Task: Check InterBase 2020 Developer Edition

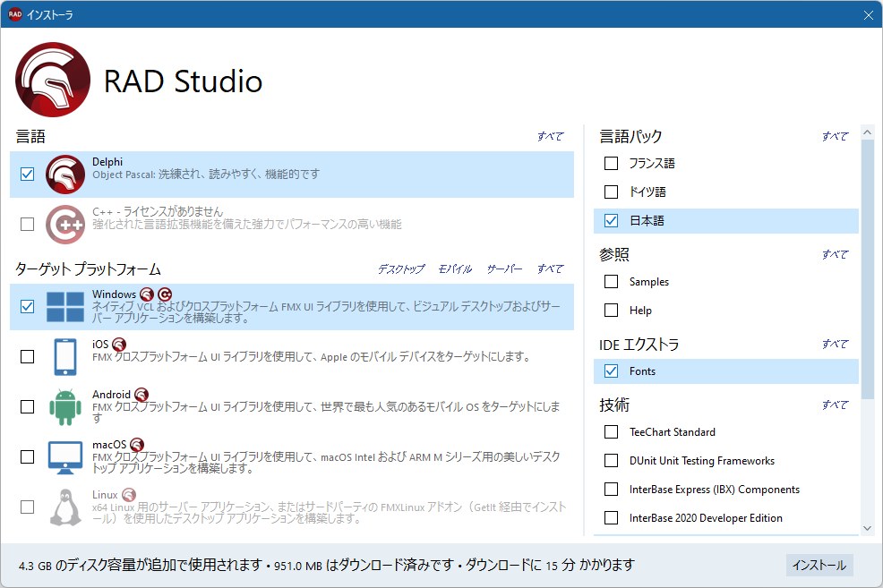Action: (x=613, y=517)
